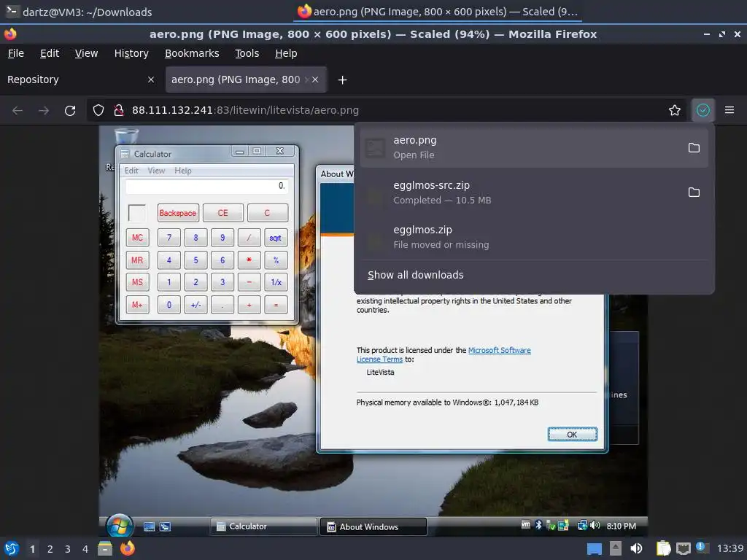
Task: Open the tracking protection shield info
Action: pyautogui.click(x=98, y=111)
